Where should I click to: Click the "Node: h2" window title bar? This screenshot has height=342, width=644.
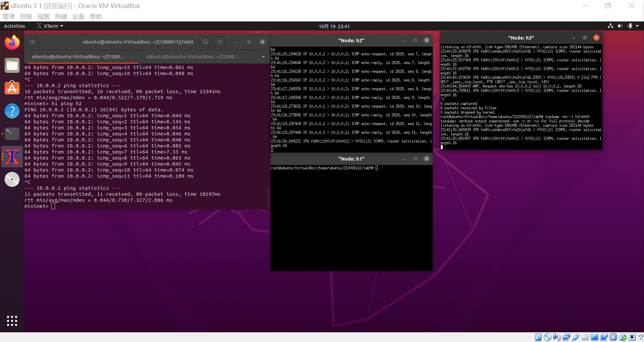351,40
